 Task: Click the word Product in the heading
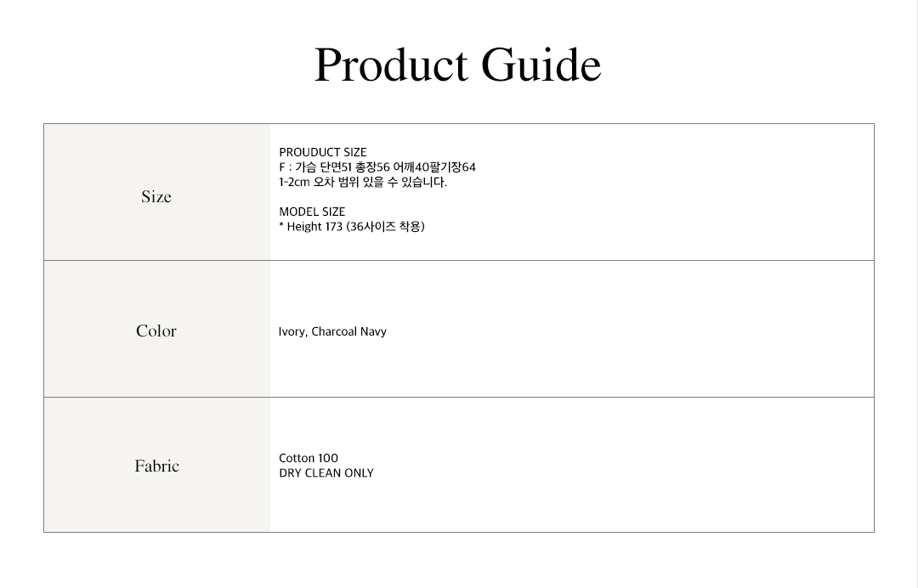tap(391, 65)
